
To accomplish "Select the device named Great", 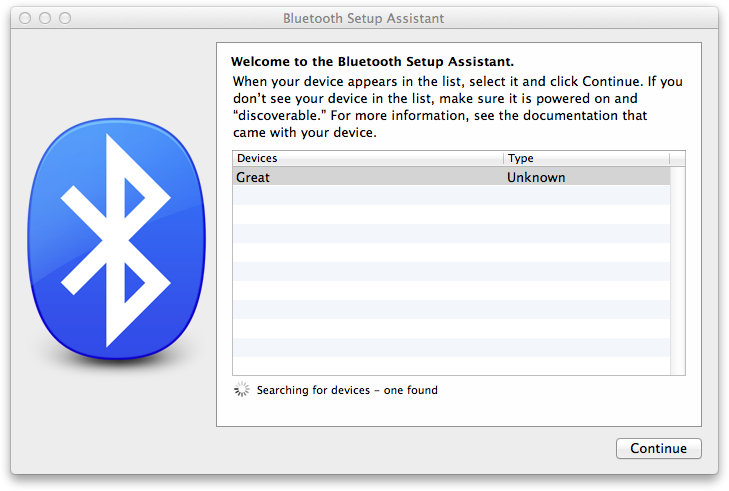I will (x=451, y=177).
